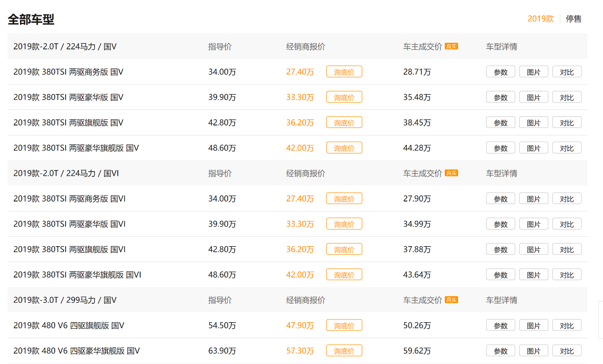View 图片 for 380TSI 两驱豪华版 国VI
Screen dimensions: 603x364
tap(534, 224)
